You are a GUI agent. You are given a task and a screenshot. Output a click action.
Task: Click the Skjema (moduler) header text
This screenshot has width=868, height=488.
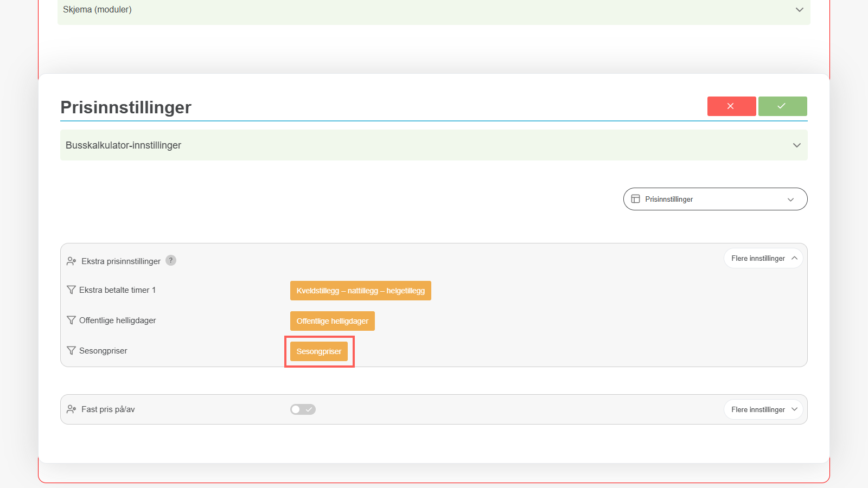[97, 10]
